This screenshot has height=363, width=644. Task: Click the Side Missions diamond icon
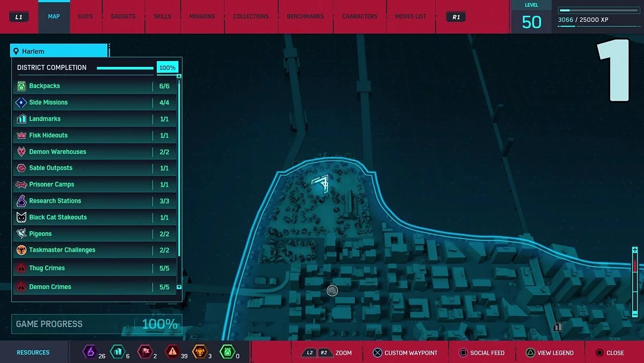click(21, 102)
